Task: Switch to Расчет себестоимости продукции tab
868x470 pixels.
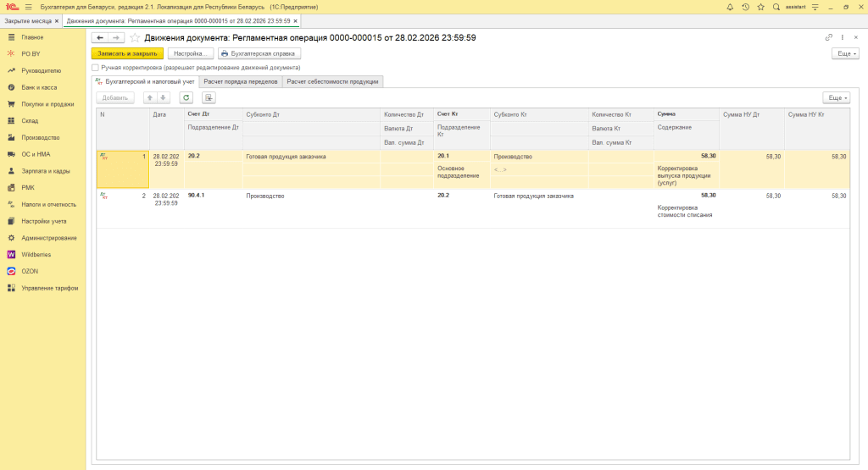Action: (x=332, y=82)
